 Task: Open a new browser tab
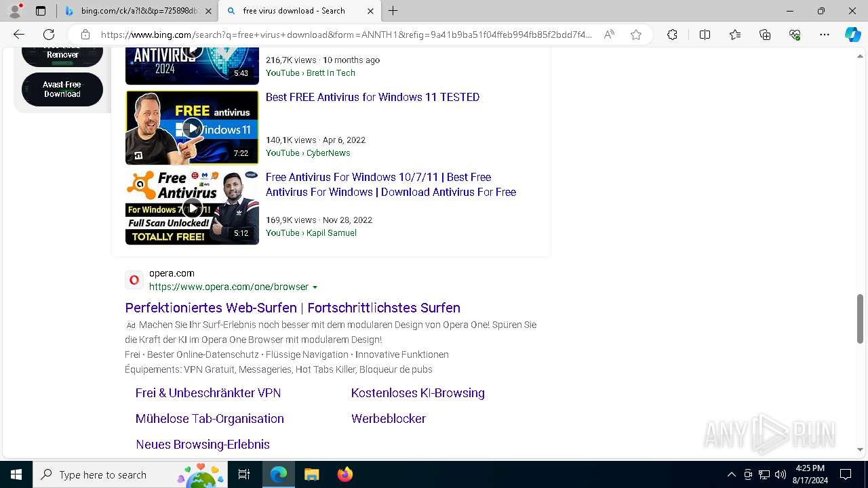coord(393,11)
